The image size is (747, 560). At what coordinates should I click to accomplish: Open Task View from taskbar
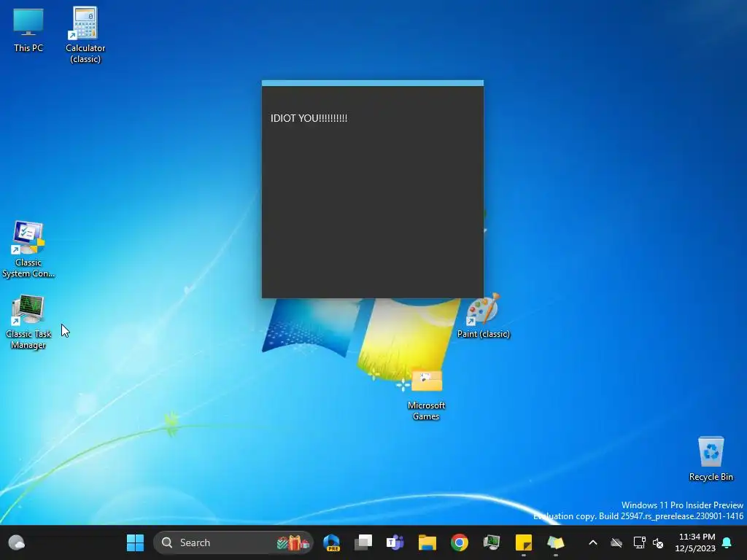[x=363, y=542]
